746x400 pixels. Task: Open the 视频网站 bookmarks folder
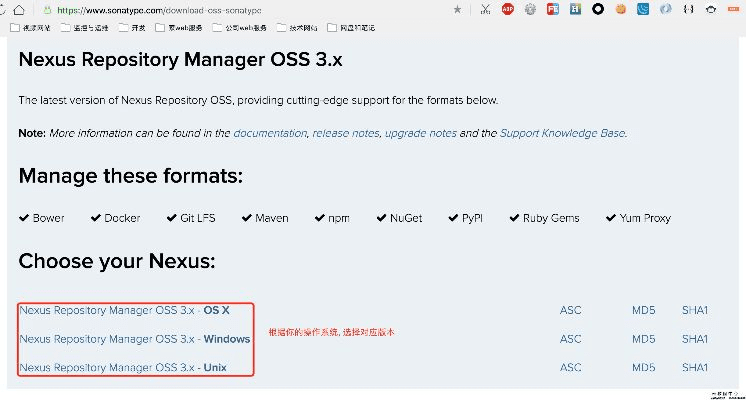30,28
